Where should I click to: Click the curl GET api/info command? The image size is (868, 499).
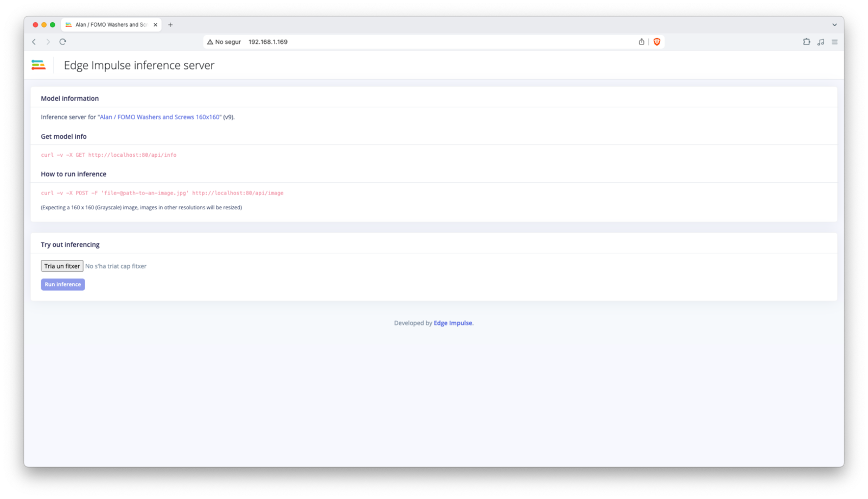[x=108, y=155]
